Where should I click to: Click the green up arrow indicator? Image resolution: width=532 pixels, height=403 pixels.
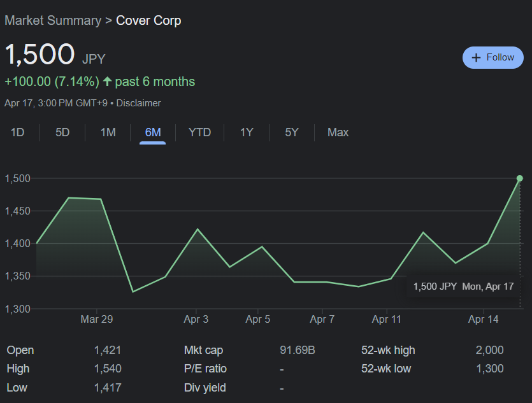(107, 81)
